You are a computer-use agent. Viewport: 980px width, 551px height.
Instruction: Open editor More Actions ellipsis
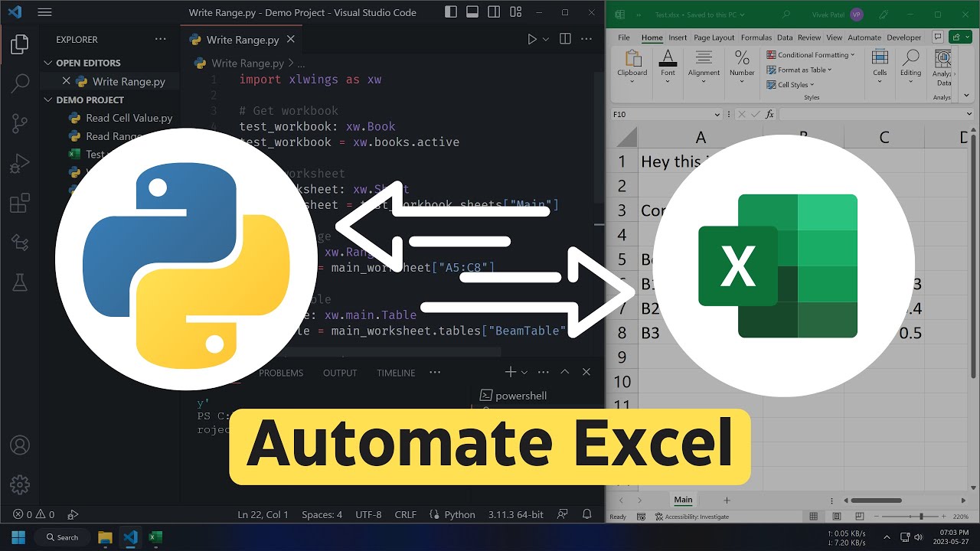click(x=588, y=39)
